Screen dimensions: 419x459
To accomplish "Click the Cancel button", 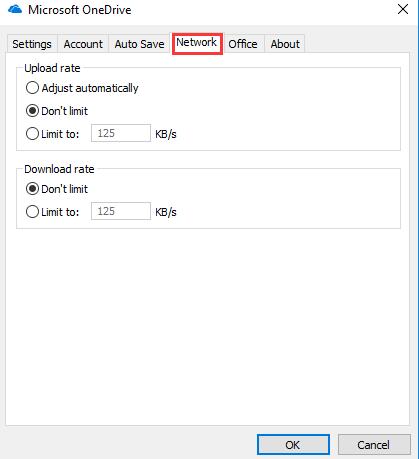I will coord(374,445).
